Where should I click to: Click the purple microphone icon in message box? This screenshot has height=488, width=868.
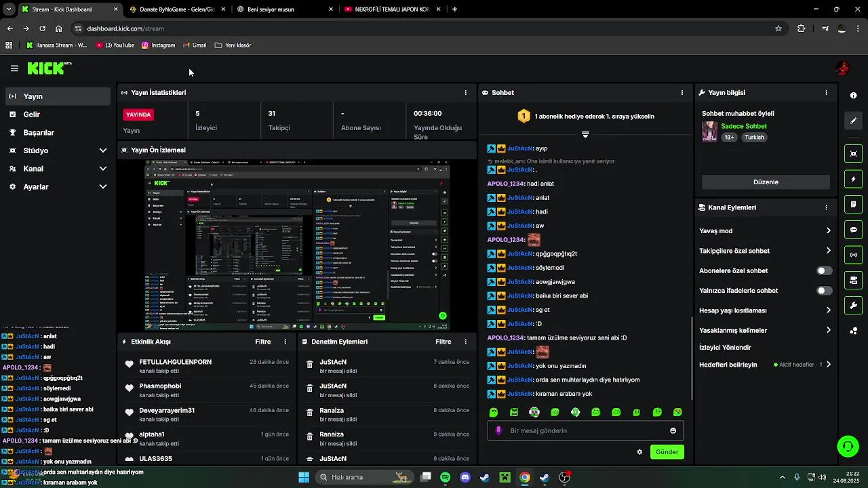(x=499, y=430)
